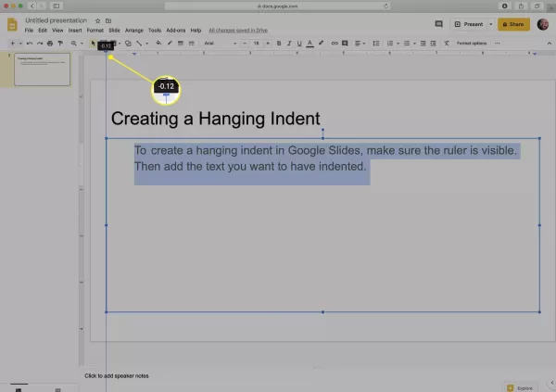Open the Slide menu

[114, 31]
